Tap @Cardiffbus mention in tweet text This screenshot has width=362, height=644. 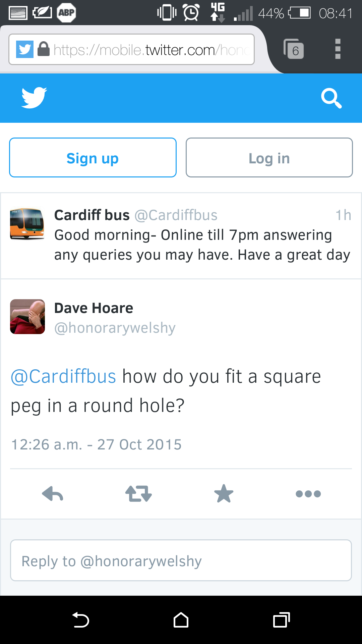click(63, 376)
